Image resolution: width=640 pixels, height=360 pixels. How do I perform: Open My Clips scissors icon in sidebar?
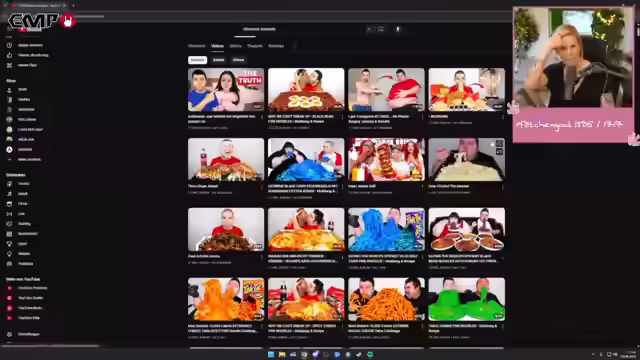click(x=9, y=65)
